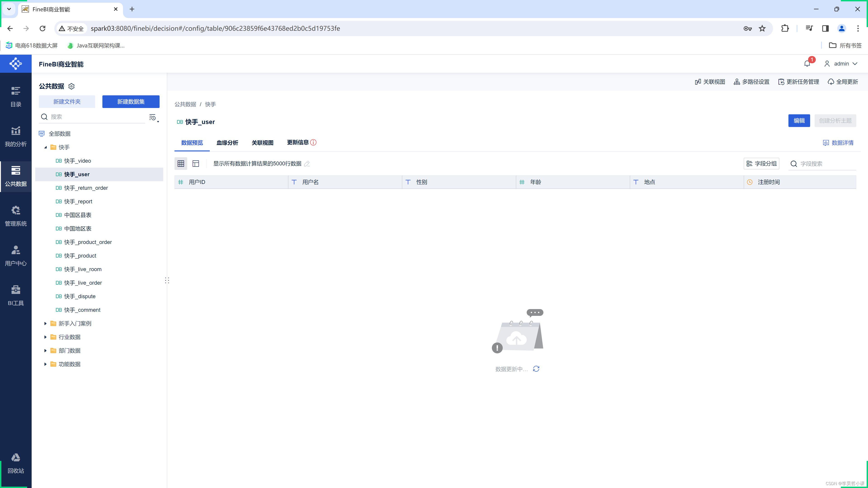Open 多路径设置

pyautogui.click(x=751, y=82)
